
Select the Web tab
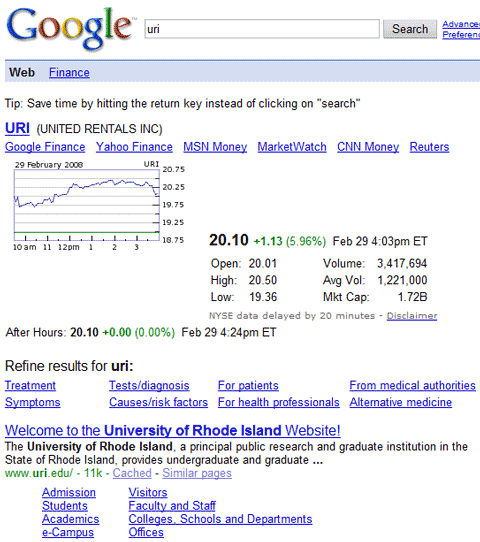(22, 73)
